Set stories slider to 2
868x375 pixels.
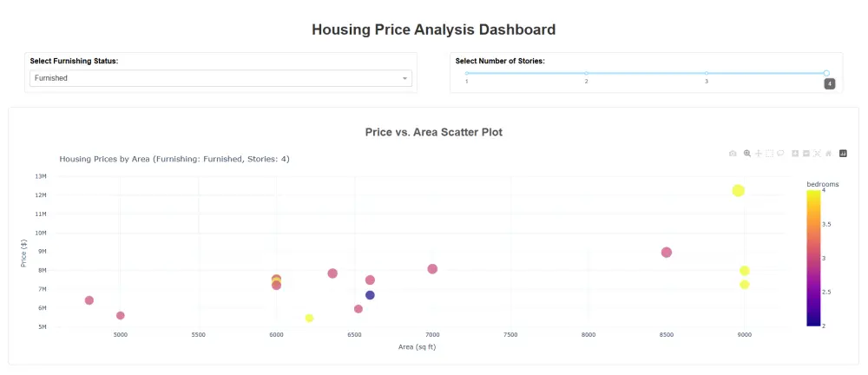click(x=586, y=73)
